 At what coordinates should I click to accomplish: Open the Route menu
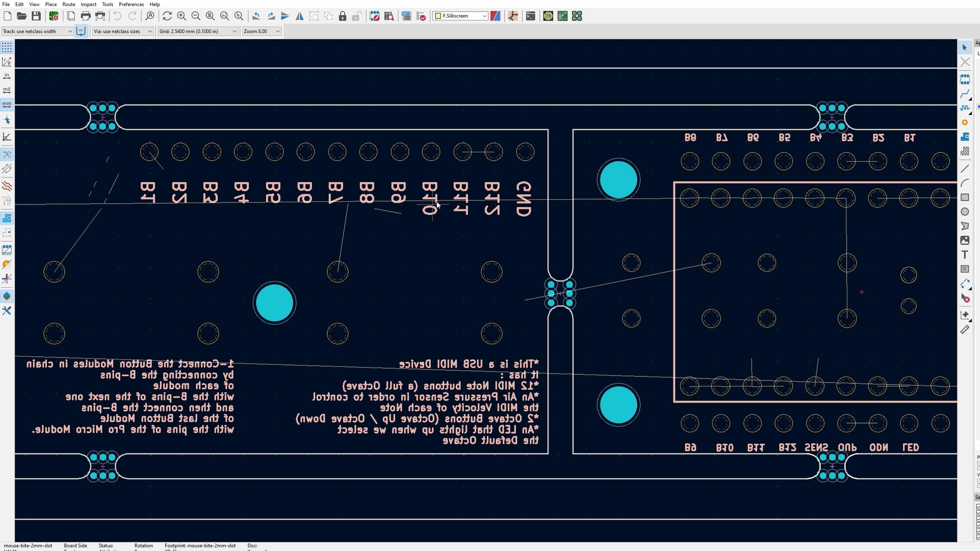(x=68, y=4)
